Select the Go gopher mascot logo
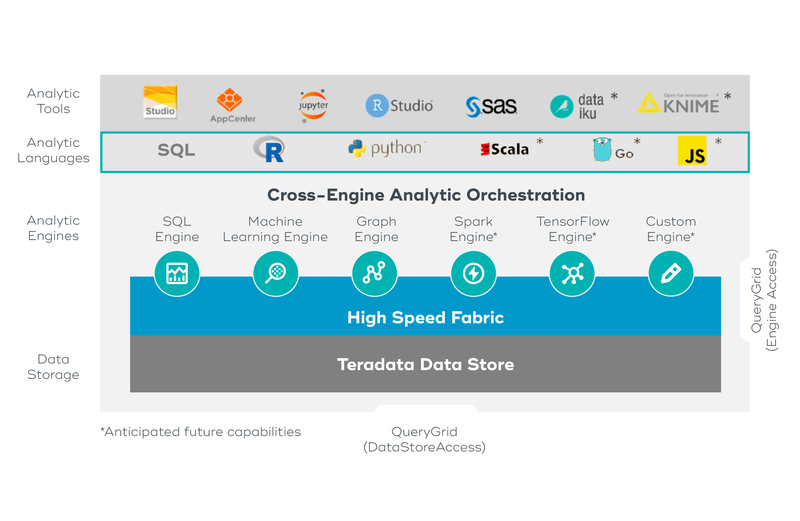800x521 pixels. 601,150
